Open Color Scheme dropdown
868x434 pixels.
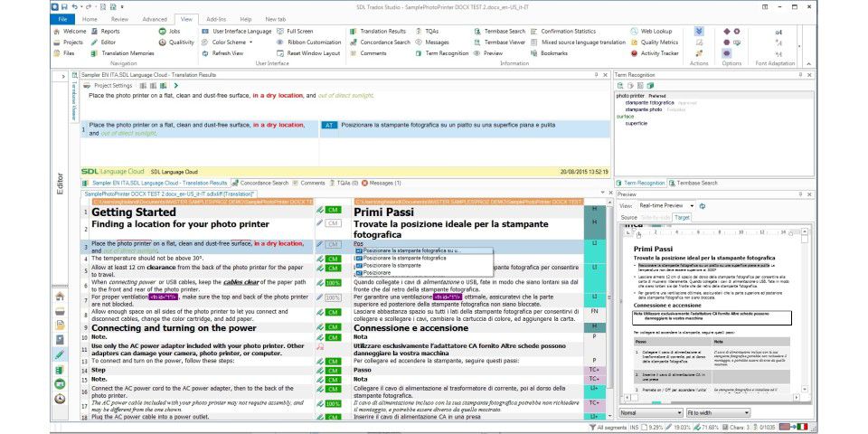point(226,42)
